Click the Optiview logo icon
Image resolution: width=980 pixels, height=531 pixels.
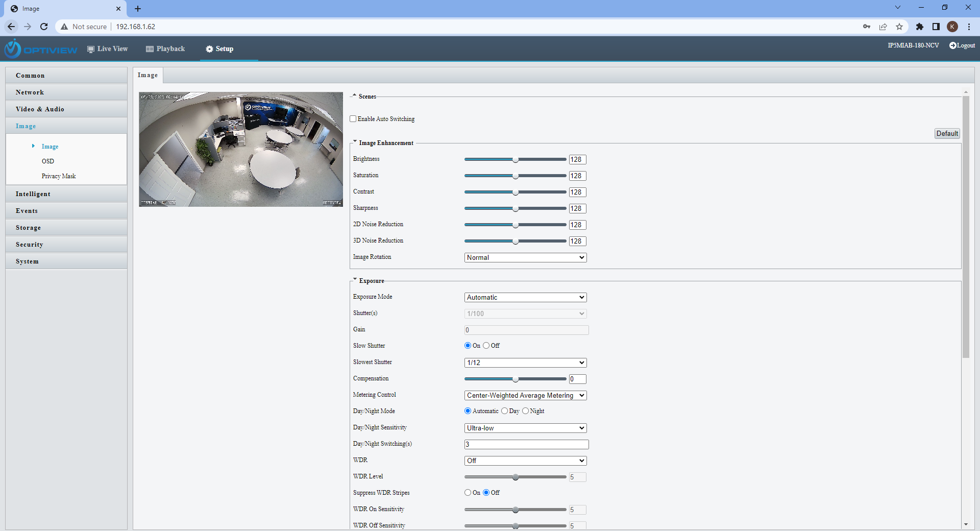[13, 49]
